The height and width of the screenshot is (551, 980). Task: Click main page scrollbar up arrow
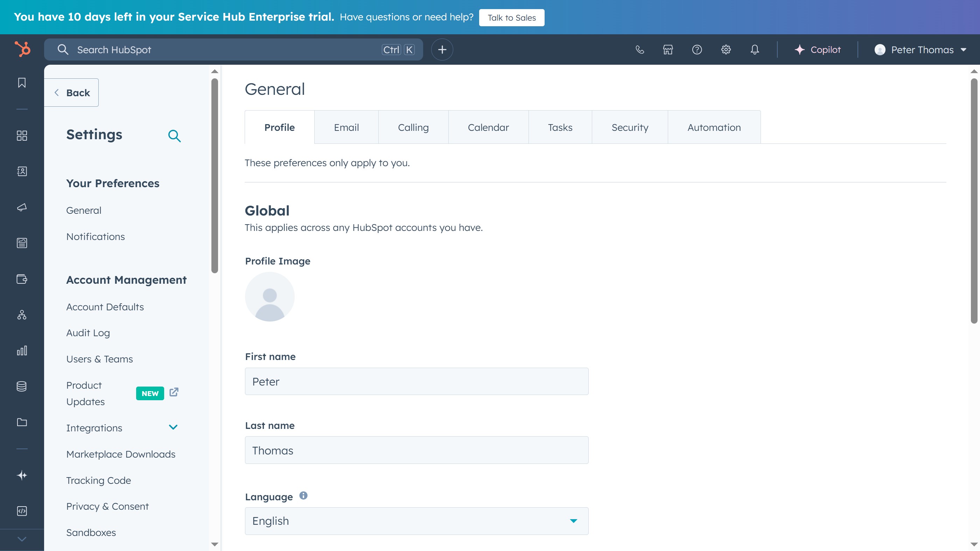coord(974,71)
